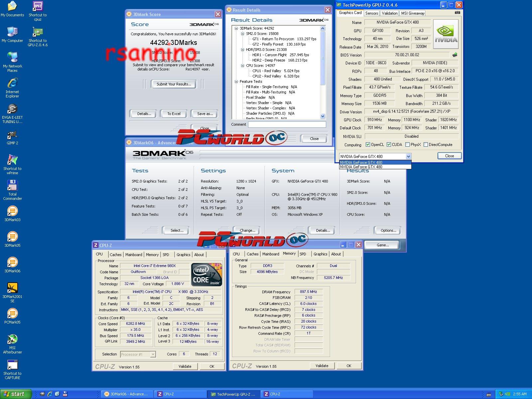
Task: Launch Internet Explorer desktop icon
Action: [x=12, y=88]
